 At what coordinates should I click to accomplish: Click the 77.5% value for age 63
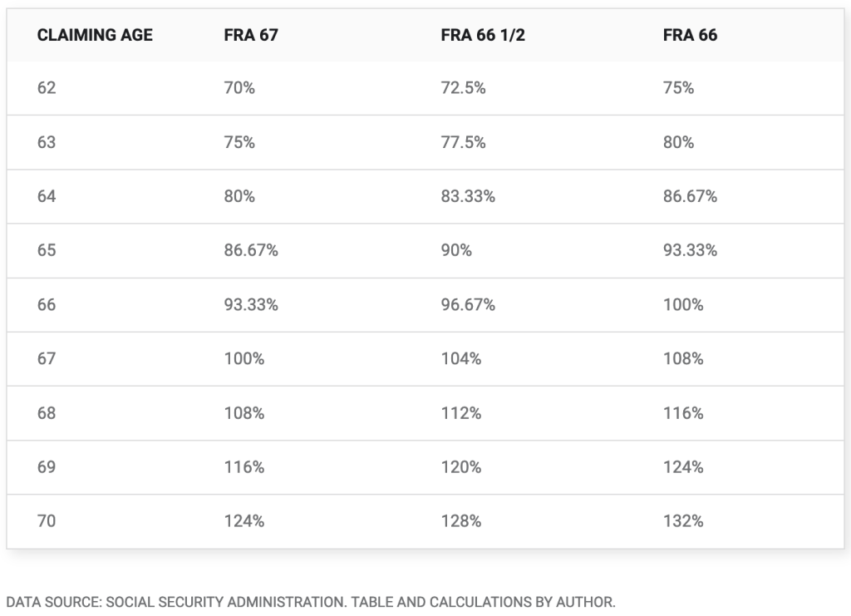[x=463, y=142]
